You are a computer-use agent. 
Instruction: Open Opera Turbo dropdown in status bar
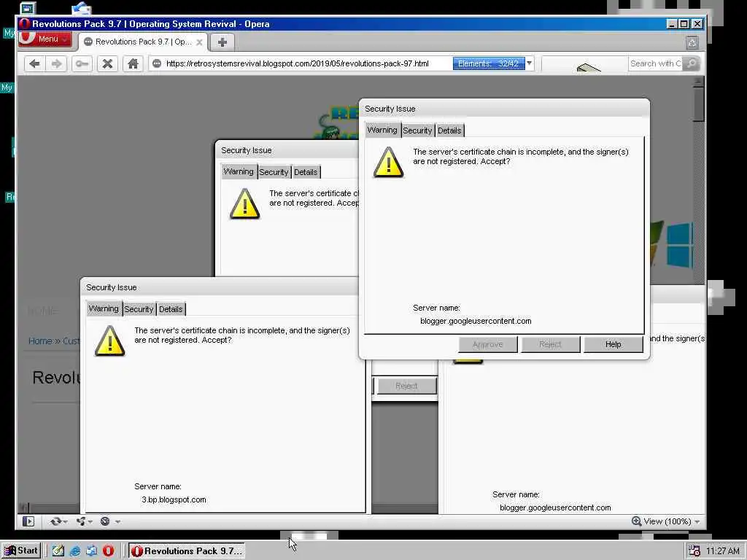pyautogui.click(x=109, y=521)
